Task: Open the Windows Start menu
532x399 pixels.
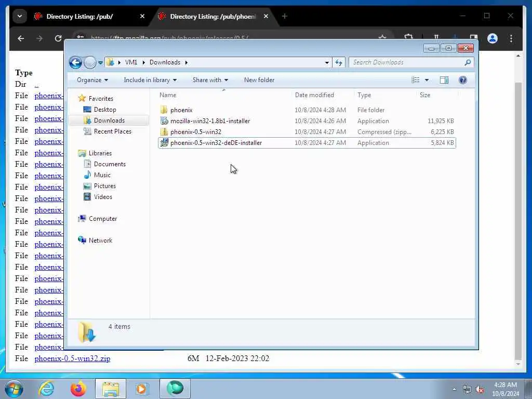Action: (14, 389)
